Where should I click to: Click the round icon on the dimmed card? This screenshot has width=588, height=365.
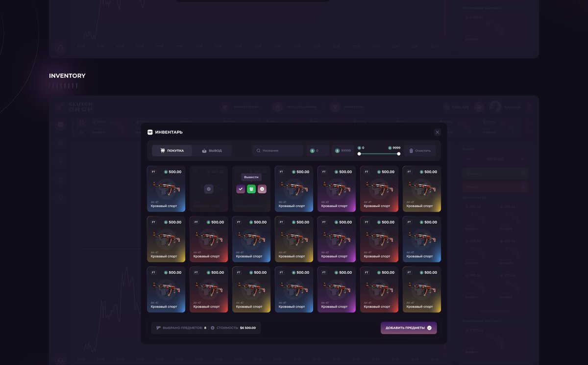pos(209,189)
